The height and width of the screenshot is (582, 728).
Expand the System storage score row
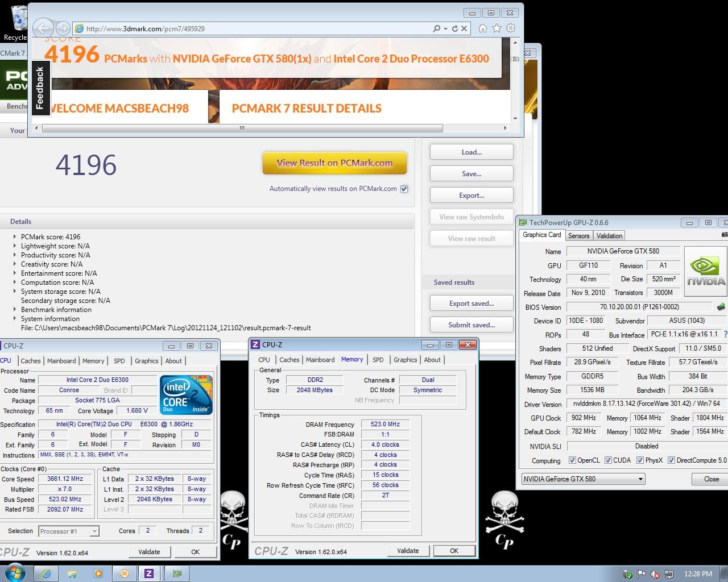click(x=15, y=291)
